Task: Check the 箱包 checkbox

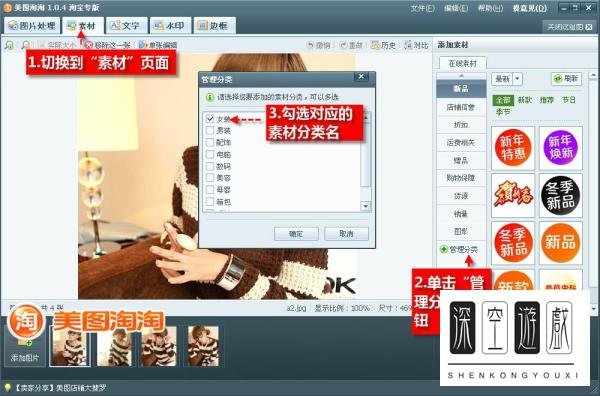Action: click(210, 202)
